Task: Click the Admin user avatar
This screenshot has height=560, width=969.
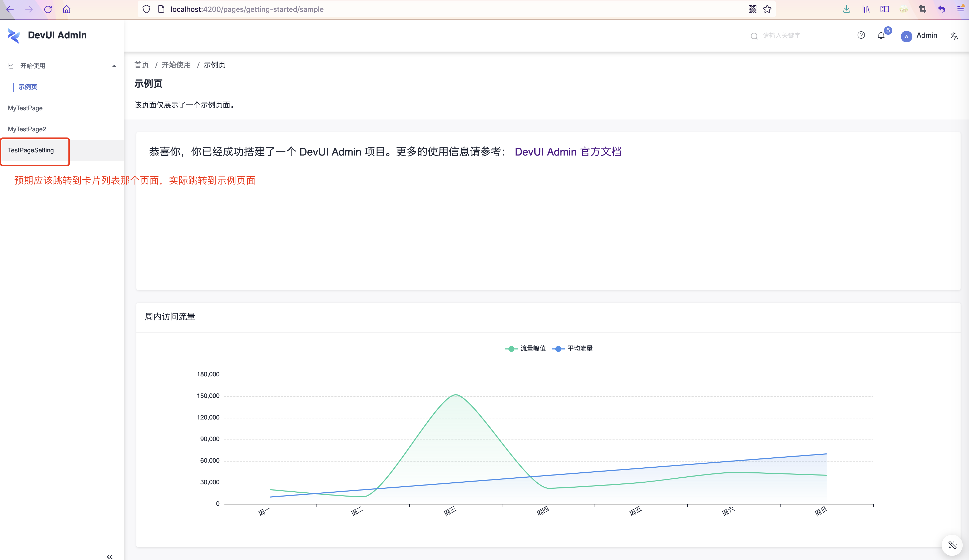Action: pyautogui.click(x=906, y=36)
